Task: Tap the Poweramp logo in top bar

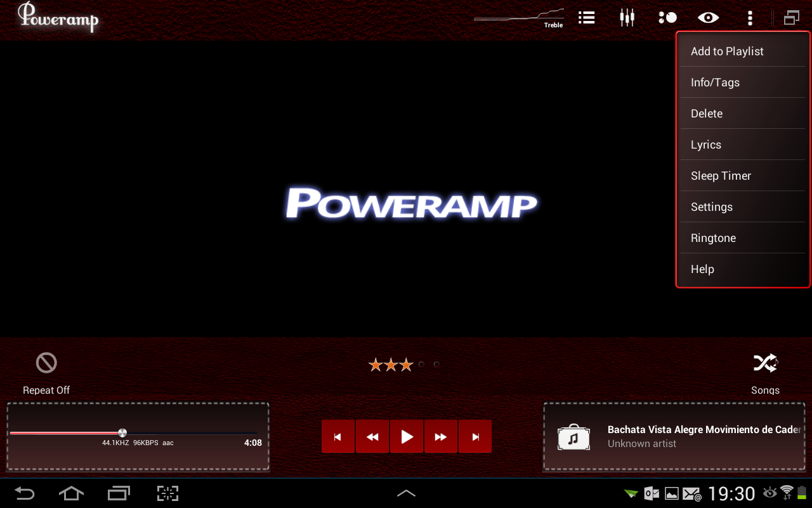Action: (58, 17)
